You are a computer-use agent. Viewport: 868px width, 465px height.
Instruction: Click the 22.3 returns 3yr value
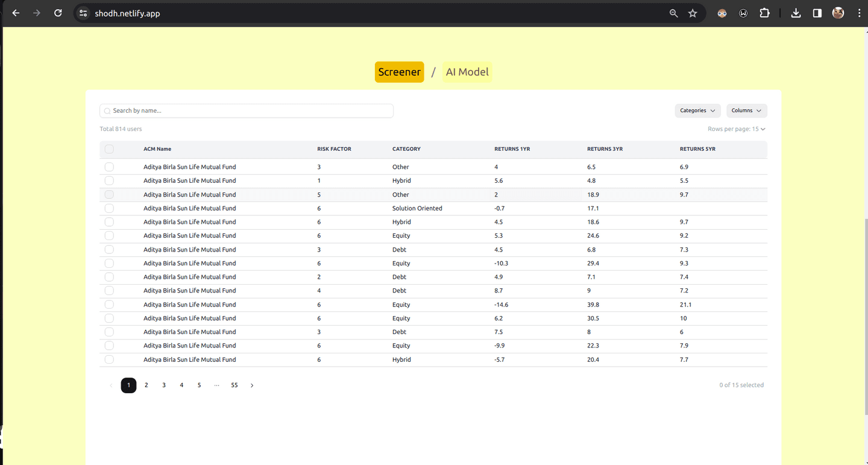click(593, 346)
